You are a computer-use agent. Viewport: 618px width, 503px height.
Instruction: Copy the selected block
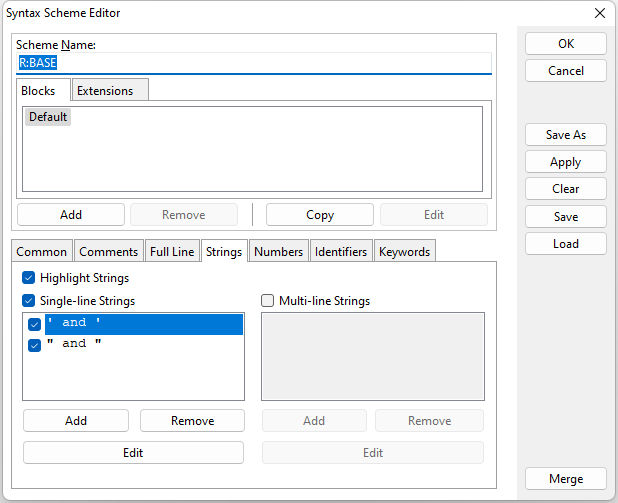pyautogui.click(x=320, y=215)
